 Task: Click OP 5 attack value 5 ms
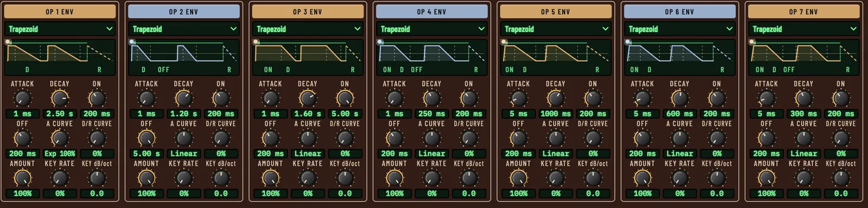pos(519,114)
